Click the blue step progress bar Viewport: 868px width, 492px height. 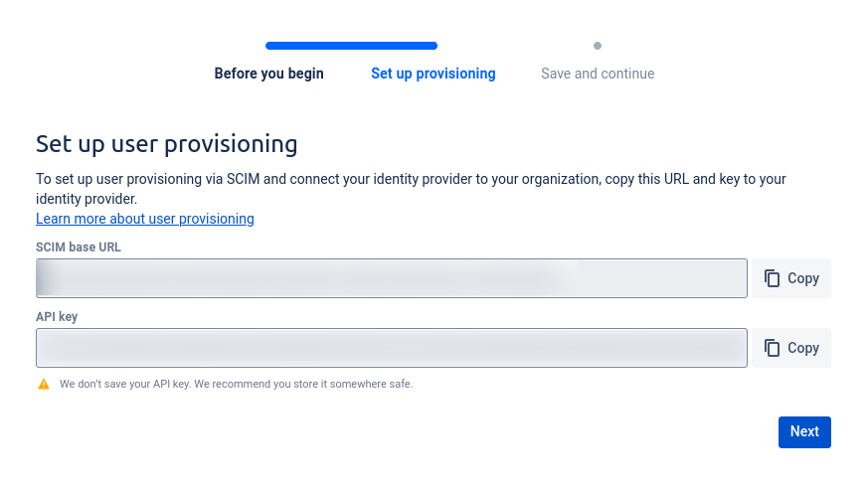(x=351, y=46)
